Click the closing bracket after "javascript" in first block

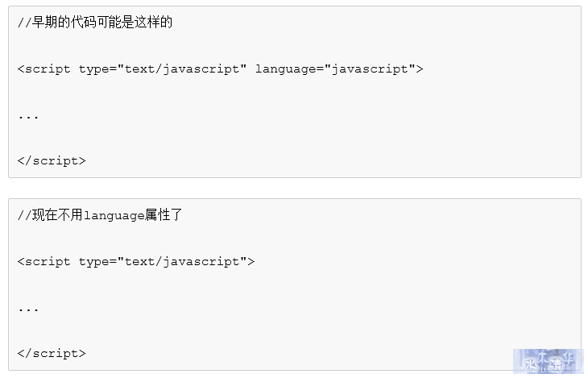pos(420,69)
